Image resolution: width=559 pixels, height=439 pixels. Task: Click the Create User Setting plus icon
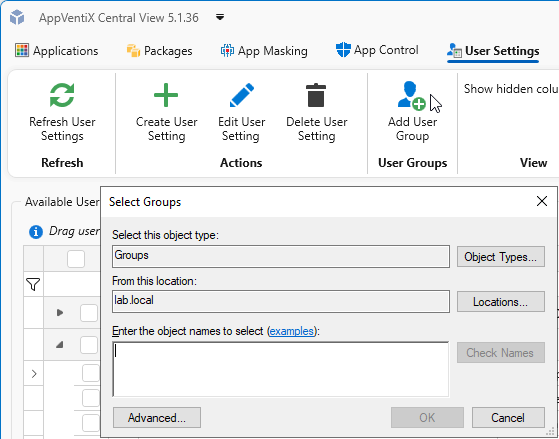click(166, 95)
